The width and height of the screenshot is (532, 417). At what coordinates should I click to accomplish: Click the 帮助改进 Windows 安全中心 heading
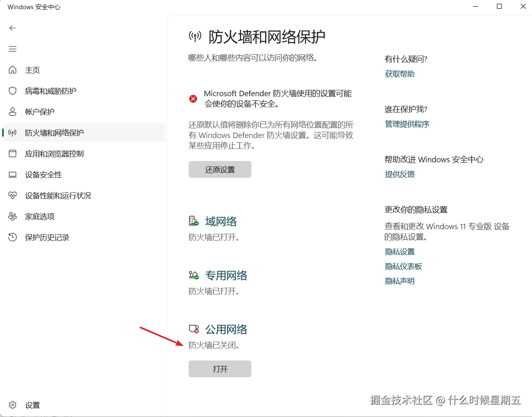(434, 159)
